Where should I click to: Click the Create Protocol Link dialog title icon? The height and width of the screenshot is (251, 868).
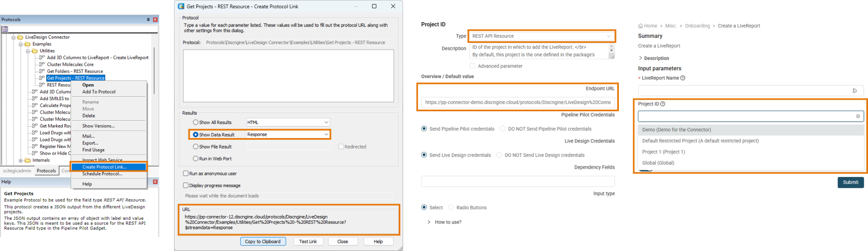[180, 6]
